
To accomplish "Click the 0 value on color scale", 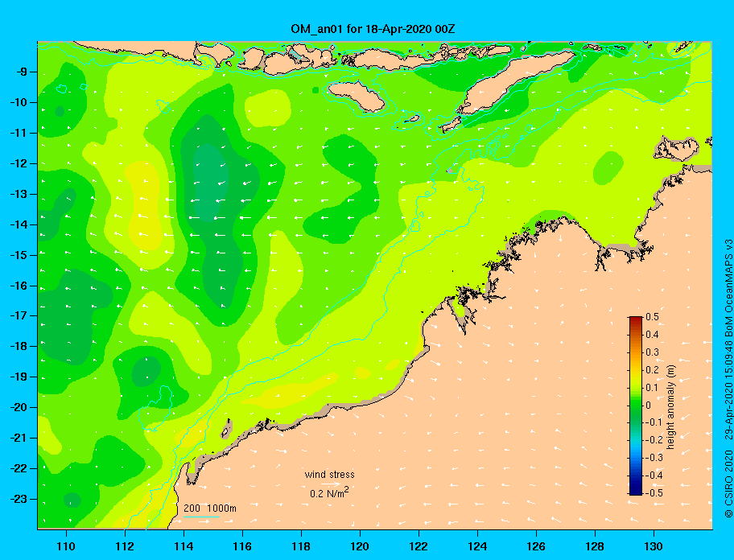I will pos(649,405).
